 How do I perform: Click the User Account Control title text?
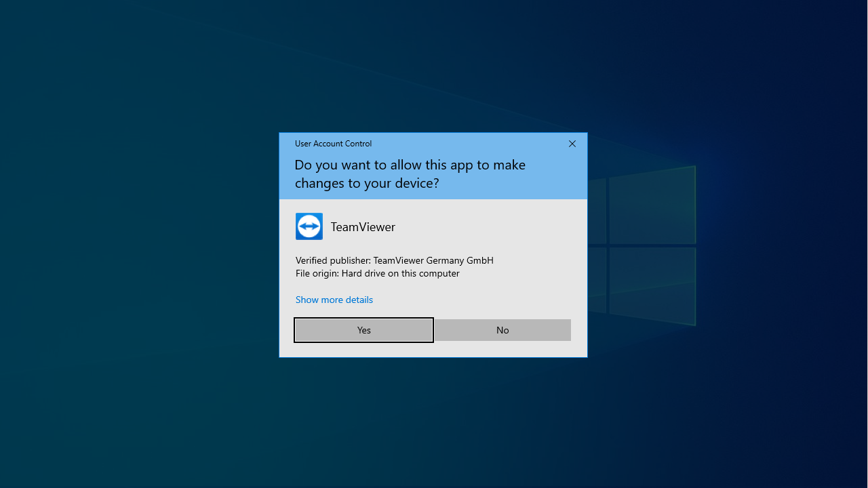pyautogui.click(x=333, y=144)
